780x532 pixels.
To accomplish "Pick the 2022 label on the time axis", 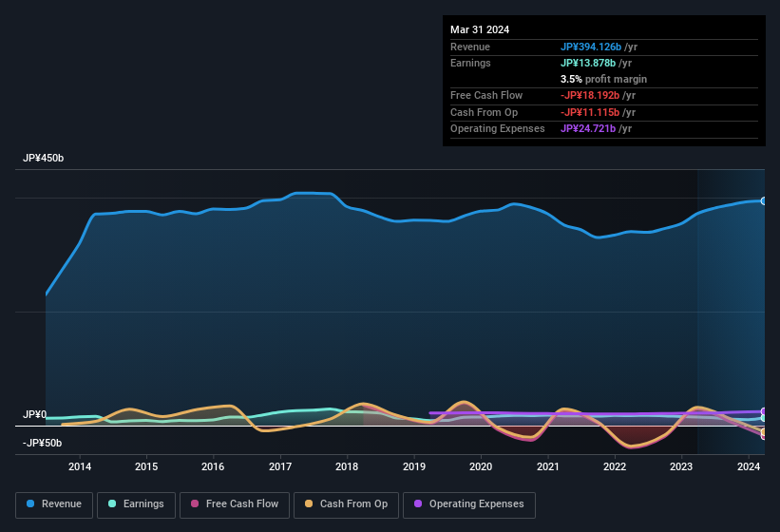I will point(615,466).
